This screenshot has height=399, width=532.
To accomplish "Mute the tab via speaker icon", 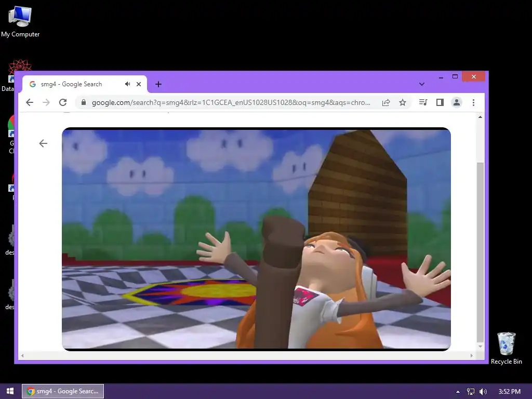I will [x=127, y=84].
